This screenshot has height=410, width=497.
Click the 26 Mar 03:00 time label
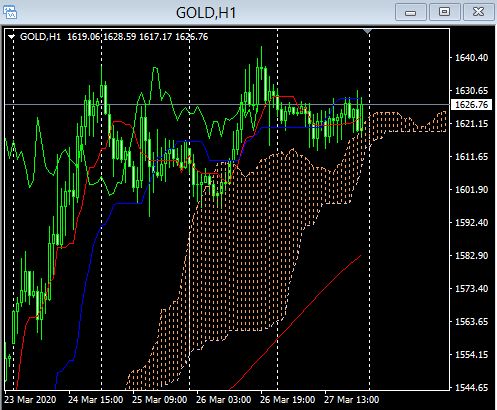[x=223, y=399]
